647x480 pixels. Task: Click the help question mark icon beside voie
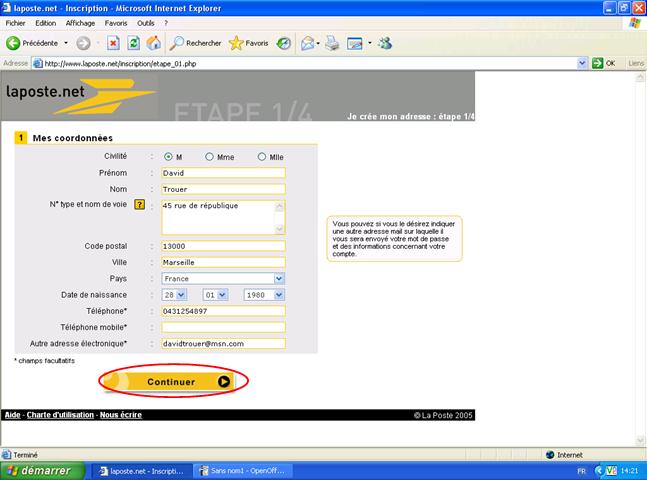139,204
